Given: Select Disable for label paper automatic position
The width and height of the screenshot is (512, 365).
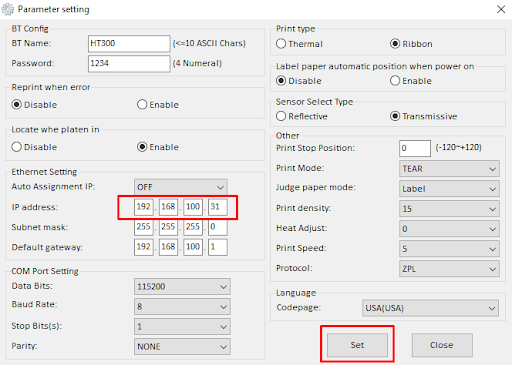Looking at the screenshot, I should click(299, 81).
